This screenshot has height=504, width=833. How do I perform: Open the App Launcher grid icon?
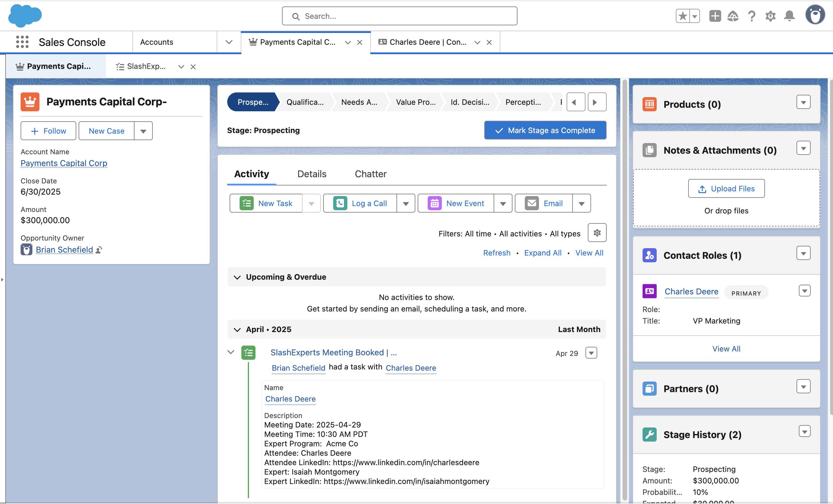[22, 42]
